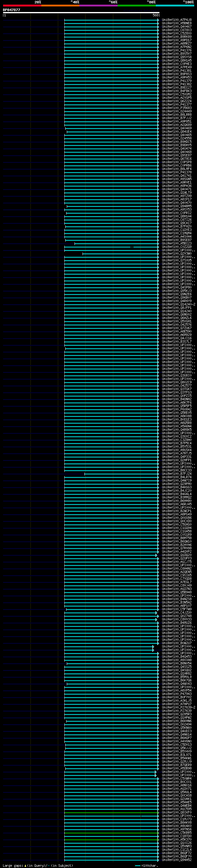Click hit label UniRef100_A5K370

[176, 840]
